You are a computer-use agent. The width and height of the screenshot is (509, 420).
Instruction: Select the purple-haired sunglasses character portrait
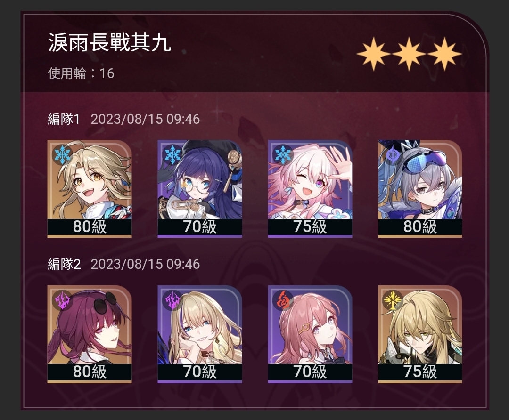90,334
